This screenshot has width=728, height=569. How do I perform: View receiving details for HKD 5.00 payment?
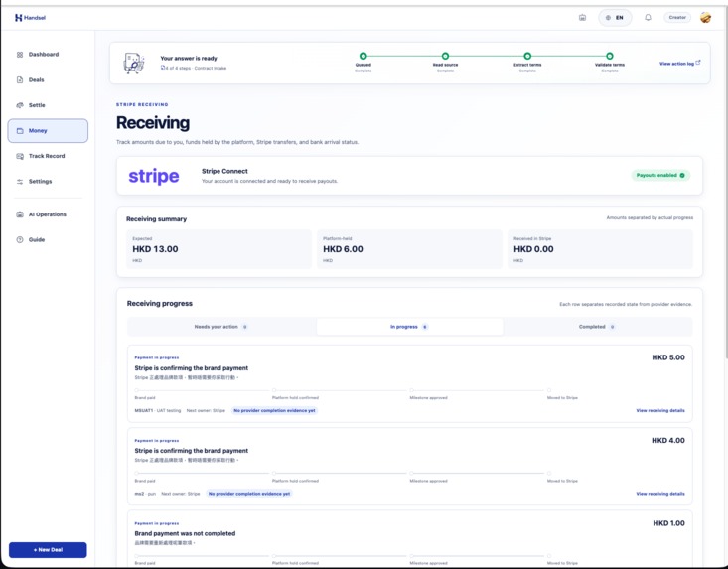click(660, 411)
